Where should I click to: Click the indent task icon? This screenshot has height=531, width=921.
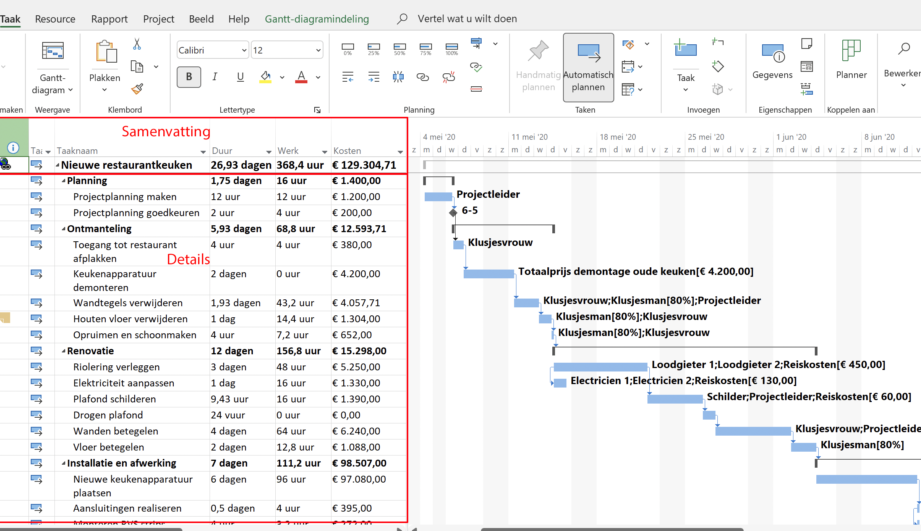[x=374, y=76]
